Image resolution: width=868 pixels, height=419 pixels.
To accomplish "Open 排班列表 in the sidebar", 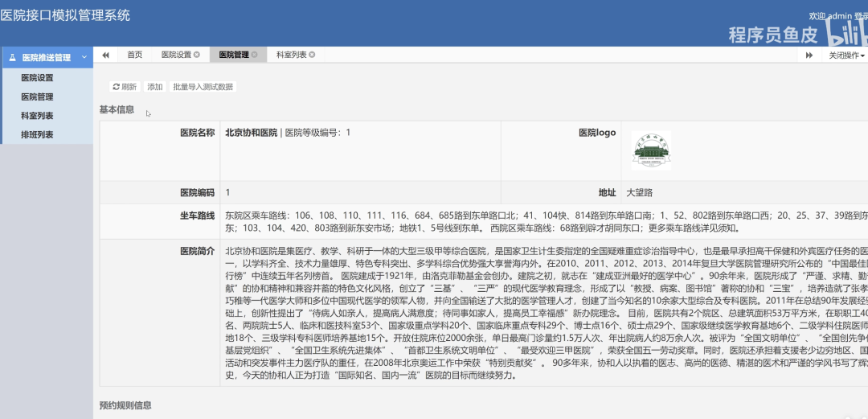I will coord(37,134).
